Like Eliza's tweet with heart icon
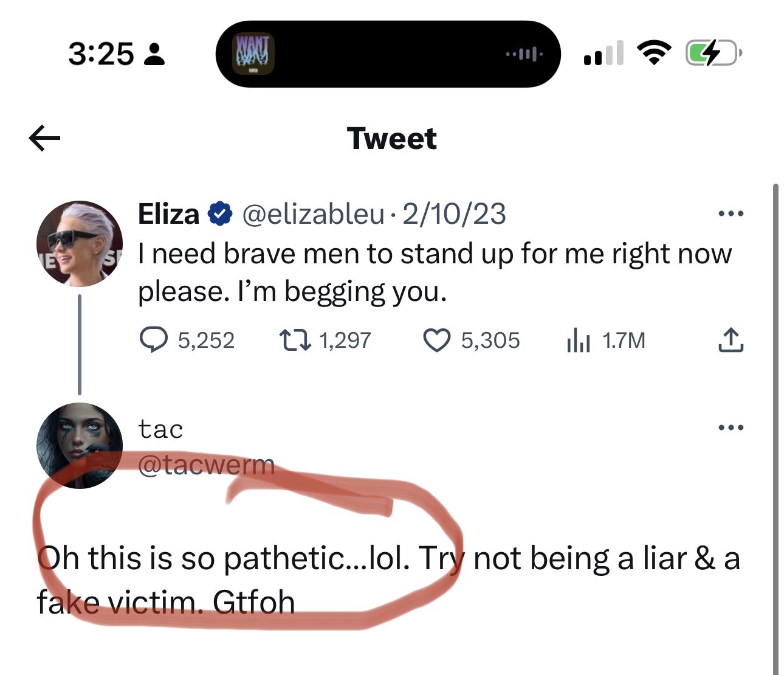Viewport: 784px width, 675px height. point(436,340)
